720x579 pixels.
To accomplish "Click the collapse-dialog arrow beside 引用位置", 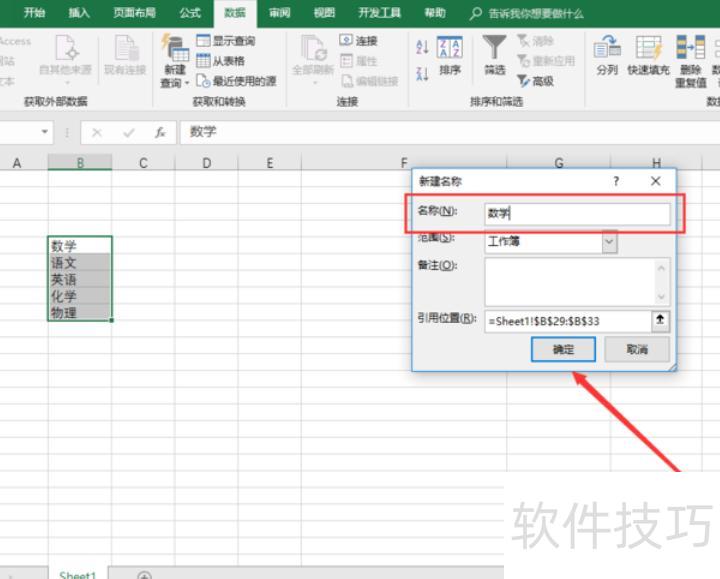I will pyautogui.click(x=661, y=321).
